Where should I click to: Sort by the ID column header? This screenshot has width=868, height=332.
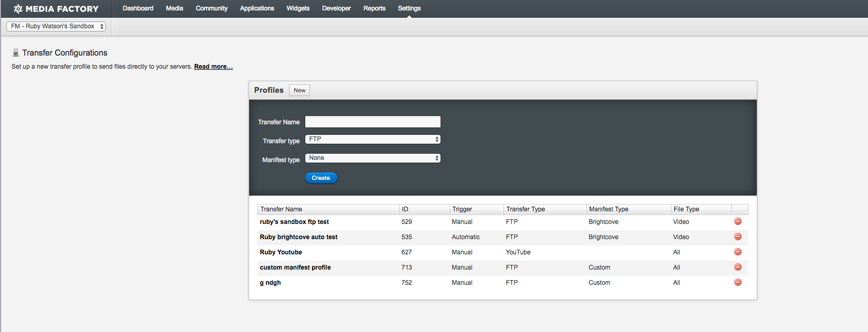click(424, 209)
